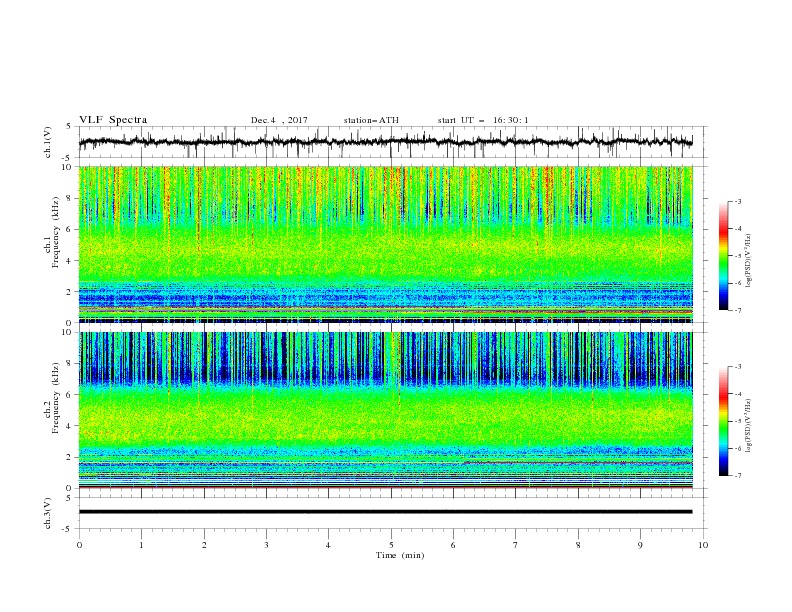Screen dimensions: 792x612
Task: Click the time axis tick label '5'
Action: (x=391, y=545)
